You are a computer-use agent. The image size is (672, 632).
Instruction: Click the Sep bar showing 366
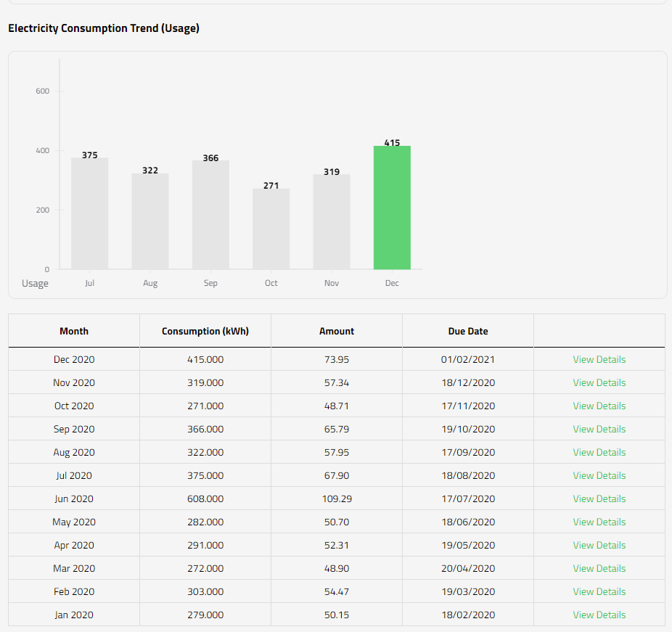[x=210, y=216]
